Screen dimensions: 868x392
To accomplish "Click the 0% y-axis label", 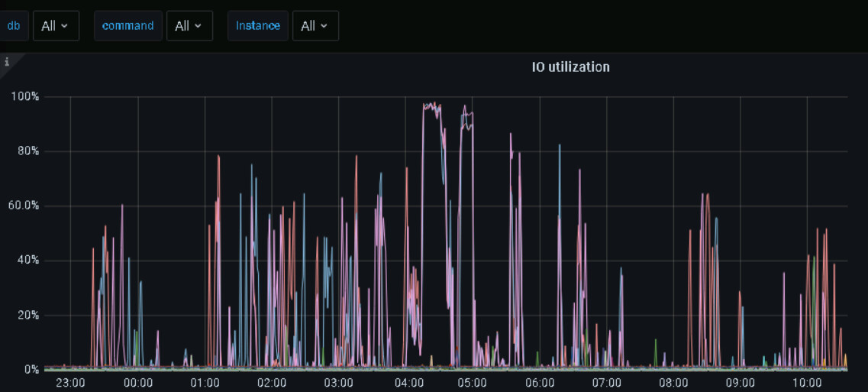I will point(31,369).
